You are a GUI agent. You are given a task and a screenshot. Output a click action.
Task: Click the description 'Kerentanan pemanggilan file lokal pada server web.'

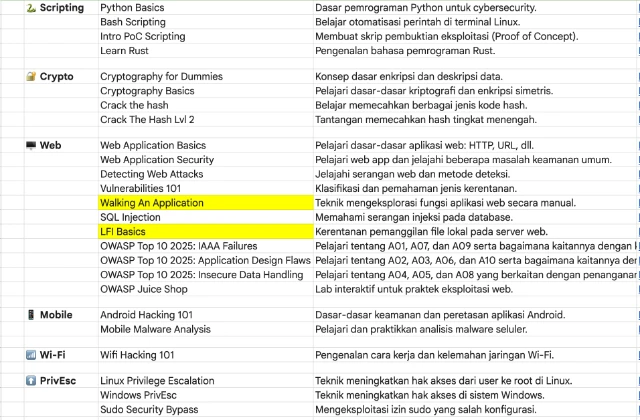(431, 231)
